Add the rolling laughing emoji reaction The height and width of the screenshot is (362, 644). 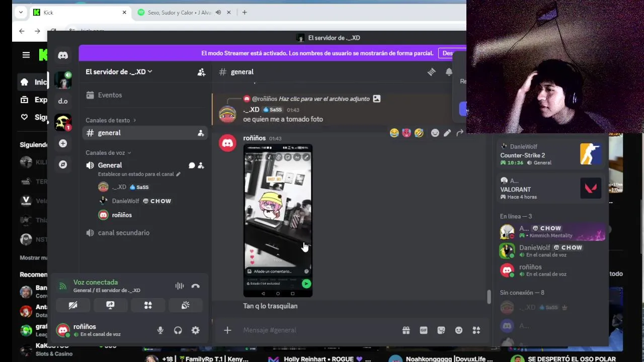point(419,133)
